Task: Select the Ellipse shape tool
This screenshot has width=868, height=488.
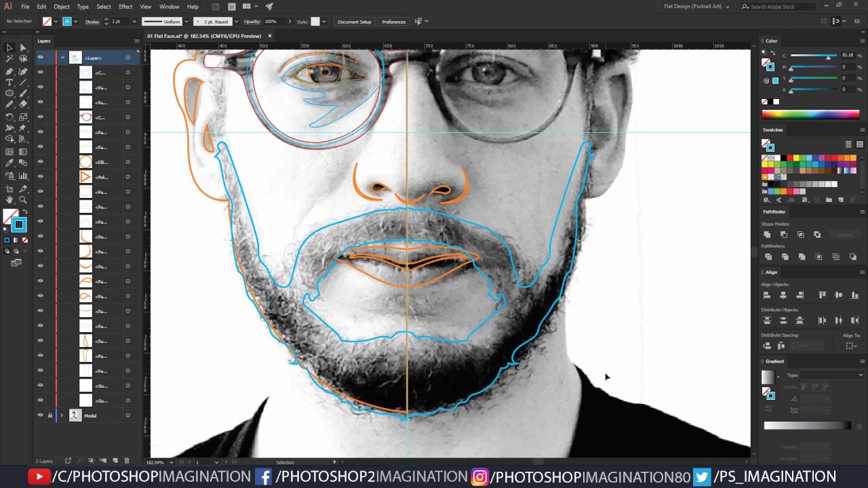Action: pos(9,94)
